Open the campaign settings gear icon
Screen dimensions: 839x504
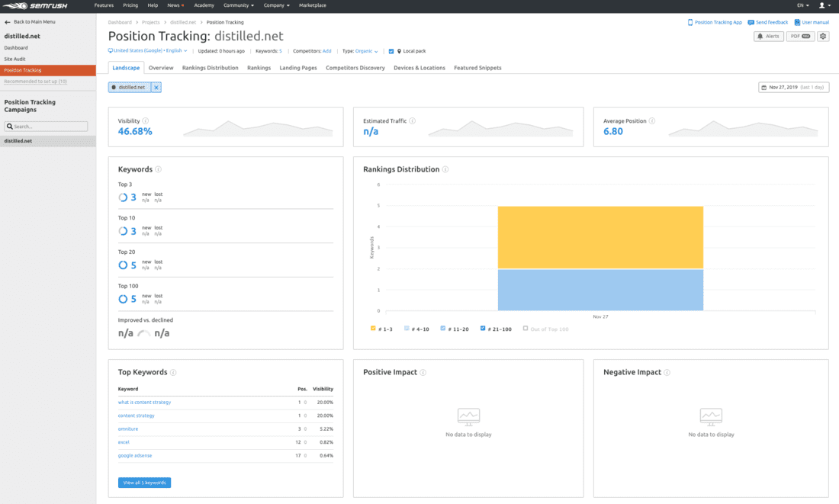(x=823, y=36)
